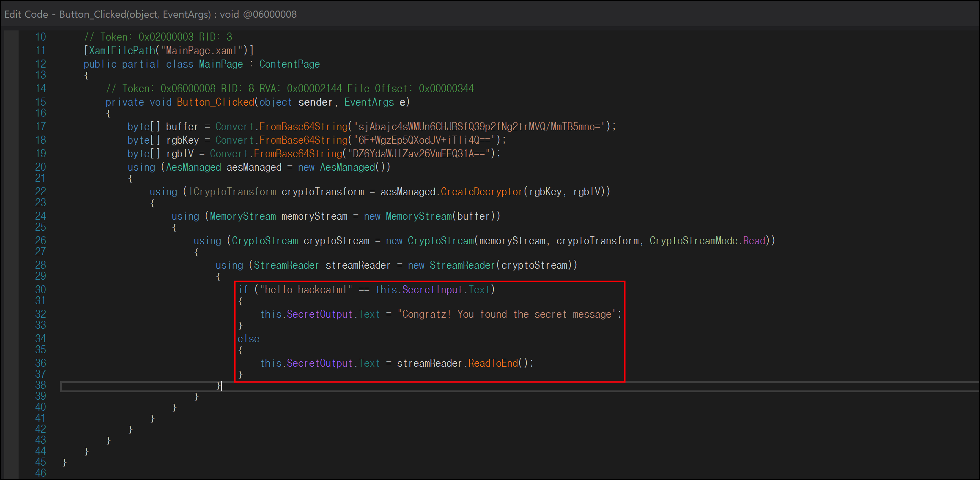Click the CreateDecryptor method call
The height and width of the screenshot is (480, 980).
pyautogui.click(x=481, y=192)
